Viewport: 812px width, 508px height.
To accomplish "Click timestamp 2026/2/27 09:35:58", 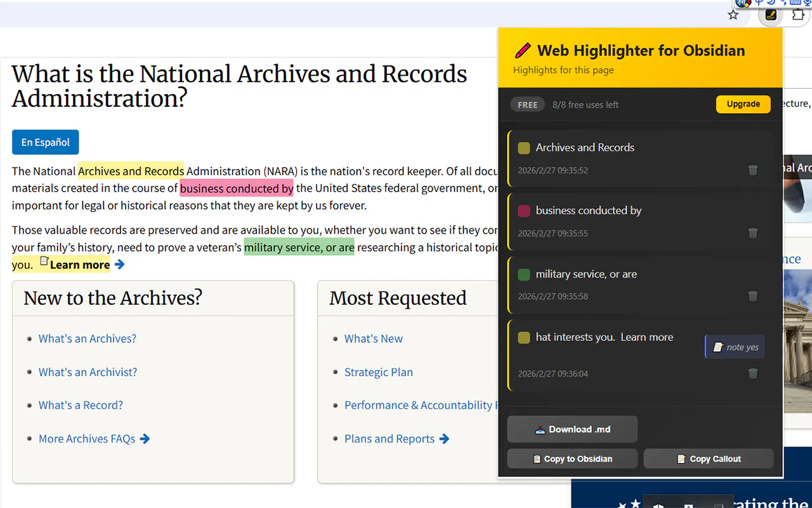I will coord(553,296).
